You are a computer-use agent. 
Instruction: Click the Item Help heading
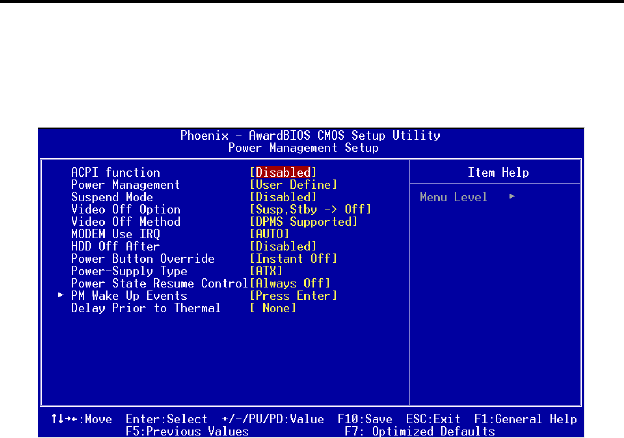pyautogui.click(x=498, y=173)
